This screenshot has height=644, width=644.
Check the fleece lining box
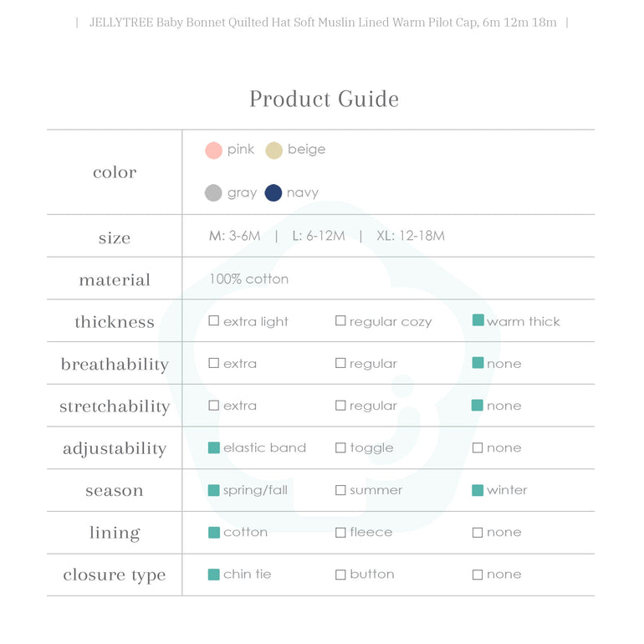[340, 533]
